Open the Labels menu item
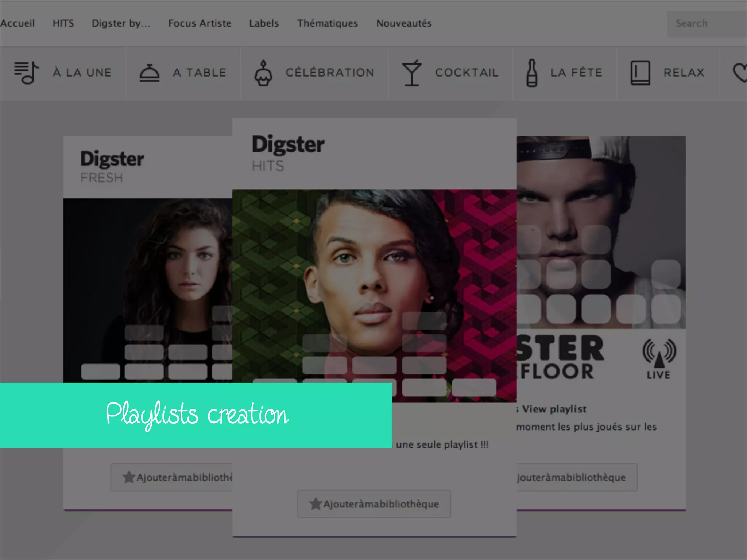 pos(264,23)
